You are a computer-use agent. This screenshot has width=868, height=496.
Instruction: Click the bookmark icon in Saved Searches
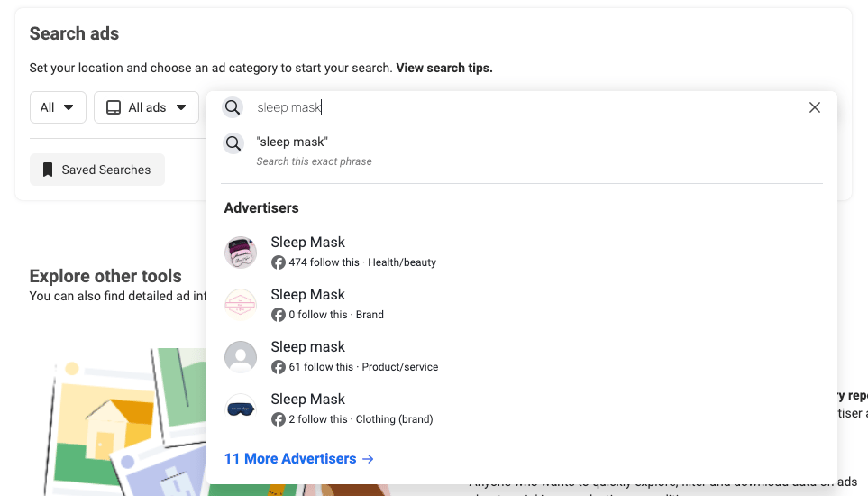pyautogui.click(x=48, y=170)
